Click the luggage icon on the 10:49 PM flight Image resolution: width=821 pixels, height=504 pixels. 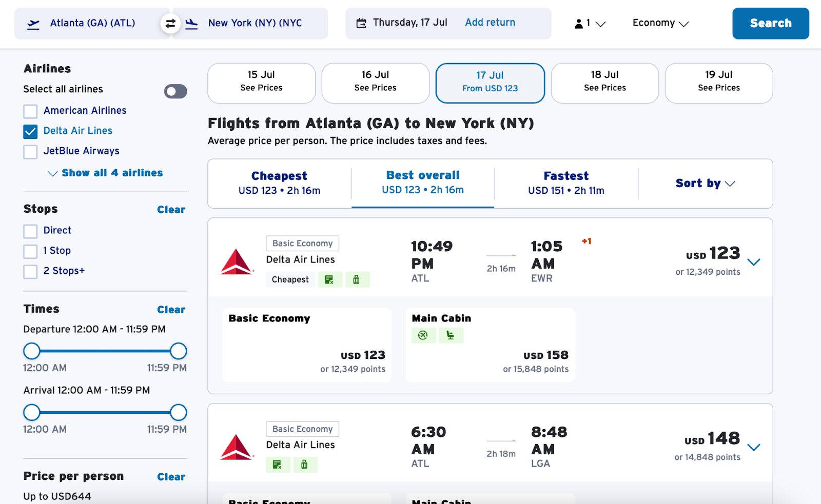pyautogui.click(x=356, y=279)
